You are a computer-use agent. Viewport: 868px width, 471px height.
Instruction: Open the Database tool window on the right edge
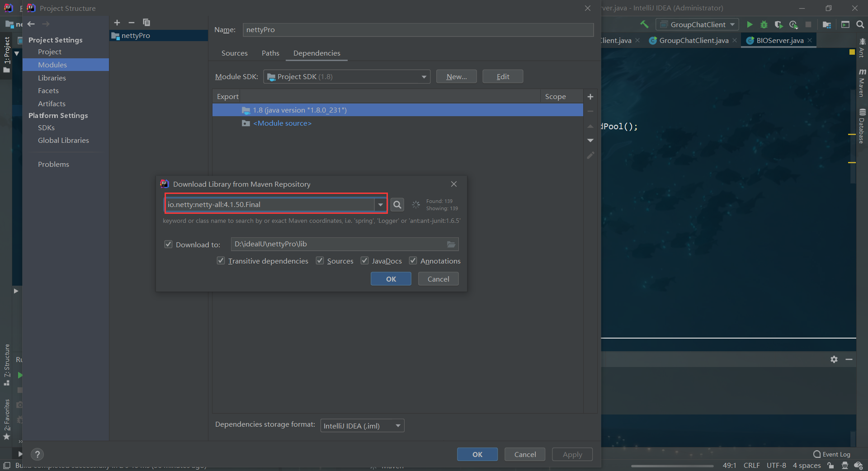point(862,127)
